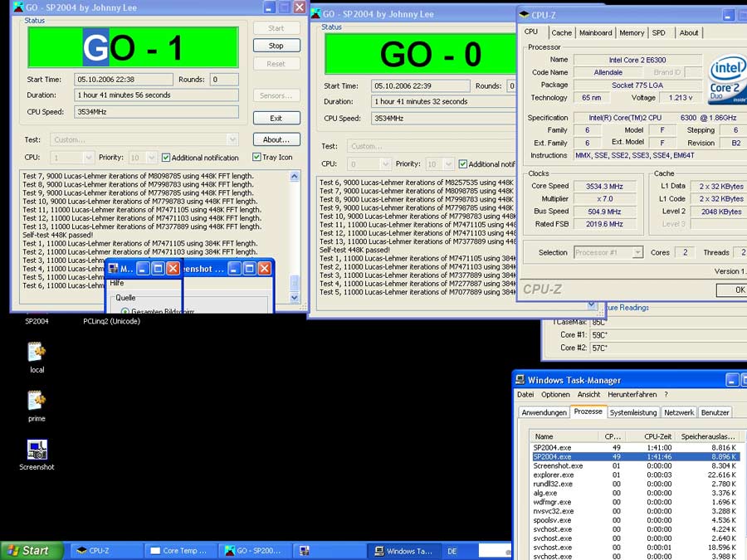
Task: Click the CPU Speed field in second SP2004 window
Action: (x=443, y=118)
